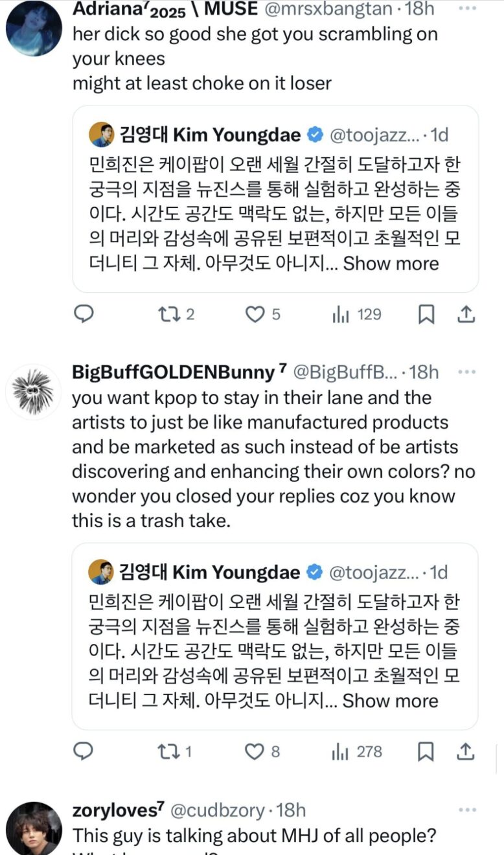Open more options on BigBuffGOLDENBunny's tweet
The image size is (504, 855).
coord(467,372)
